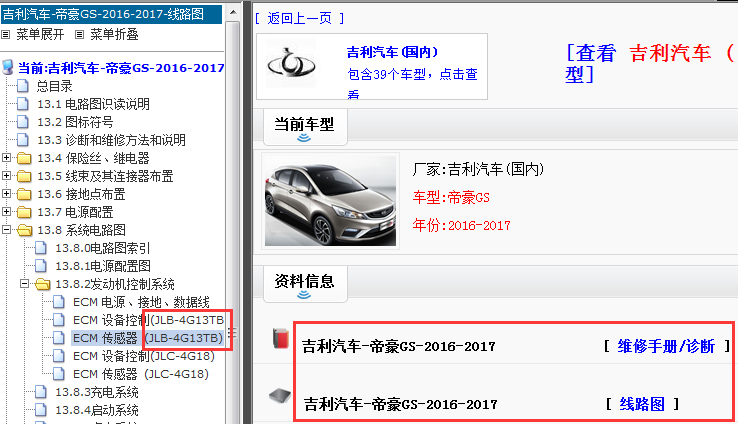Image resolution: width=738 pixels, height=424 pixels.
Task: Switch to the 当前车型 tab
Action: pos(305,127)
